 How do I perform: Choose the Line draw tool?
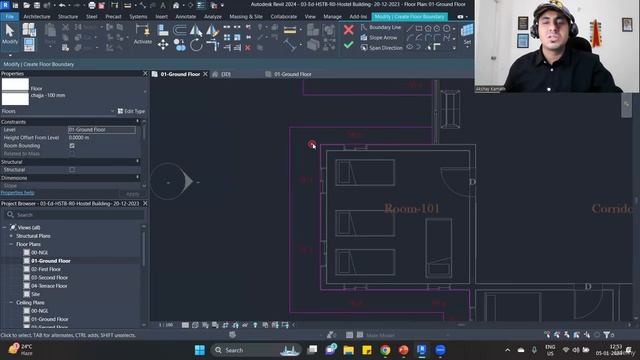[x=410, y=28]
